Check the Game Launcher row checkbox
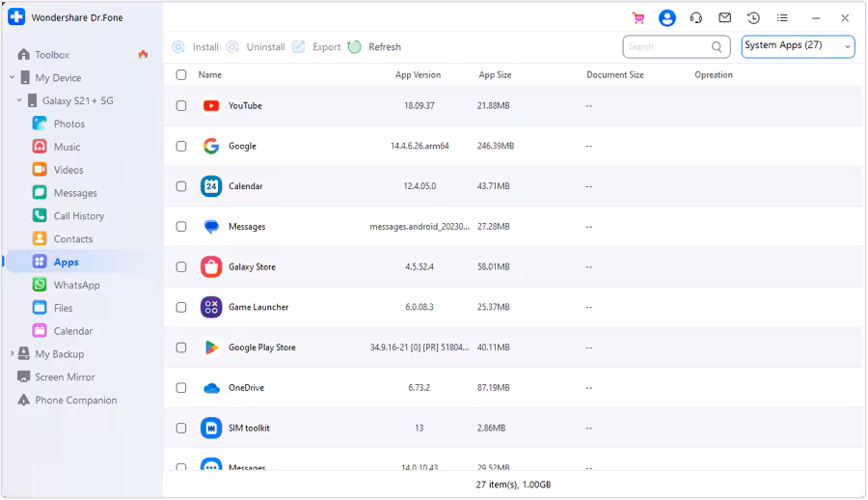Viewport: 868px width, 500px height. (181, 307)
